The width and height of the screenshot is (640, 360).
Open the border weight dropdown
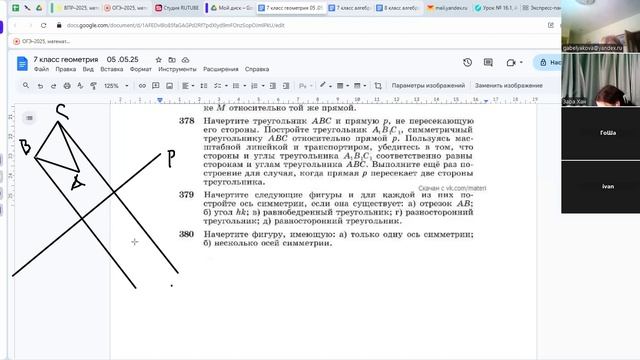[342, 86]
